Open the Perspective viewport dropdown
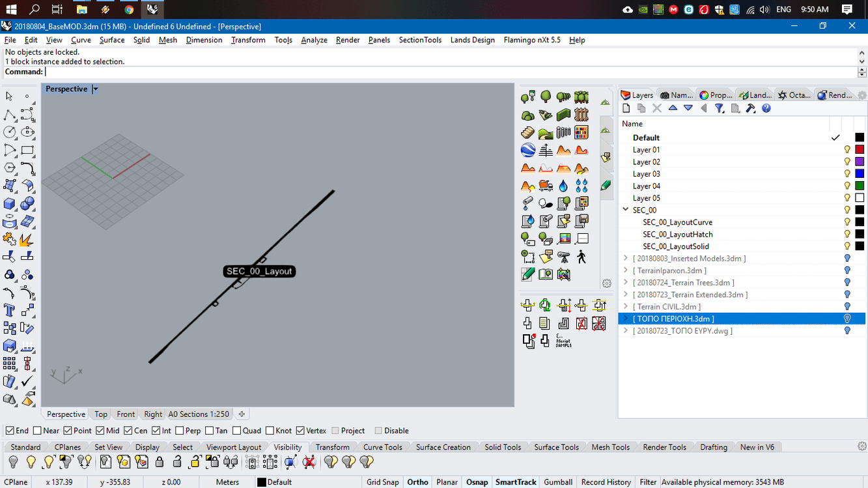868x488 pixels. click(x=95, y=89)
